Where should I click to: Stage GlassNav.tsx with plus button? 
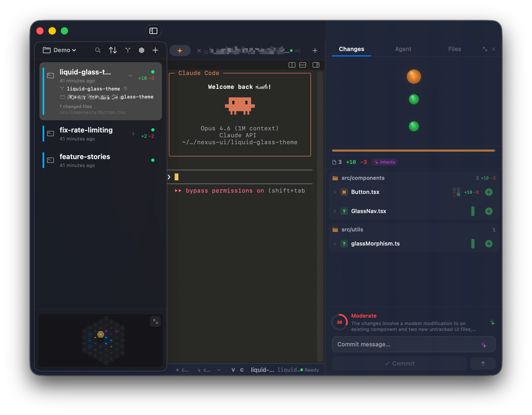(489, 211)
